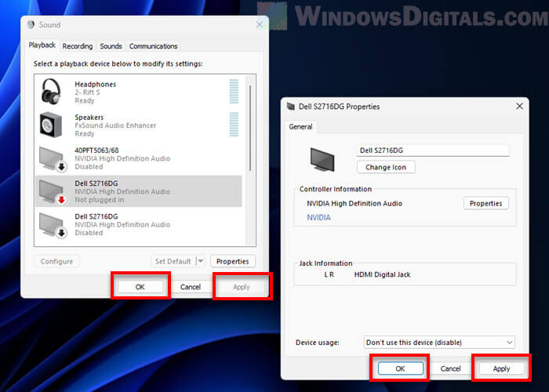Screen dimensions: 549x392
Task: Open Properties in the Sound dialog
Action: (x=232, y=261)
